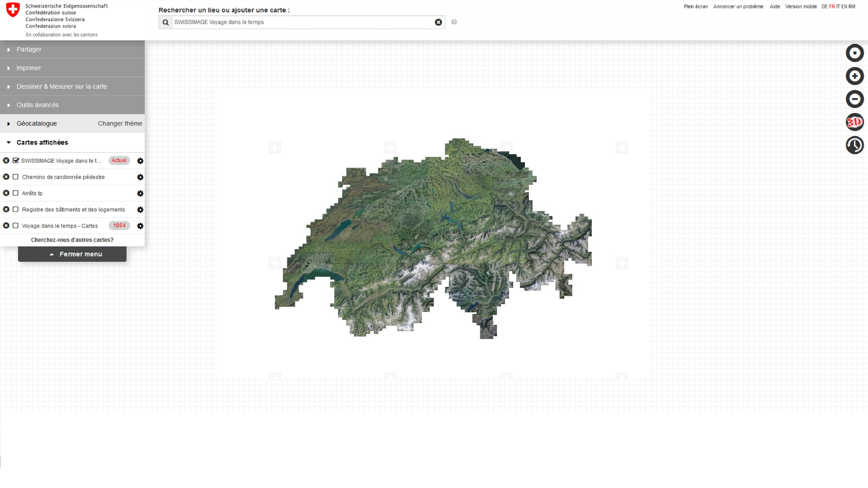868x488 pixels.
Task: Expand Dessiner & Mesurer sur la carte
Action: pyautogui.click(x=62, y=87)
